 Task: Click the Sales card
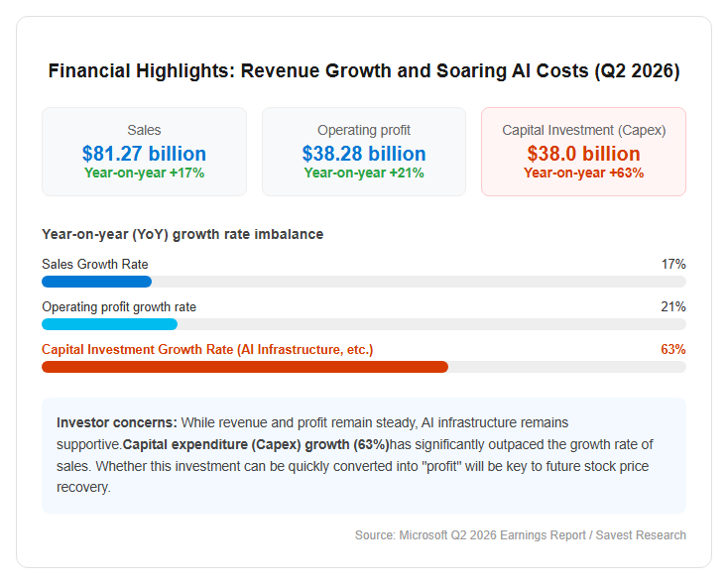click(144, 152)
